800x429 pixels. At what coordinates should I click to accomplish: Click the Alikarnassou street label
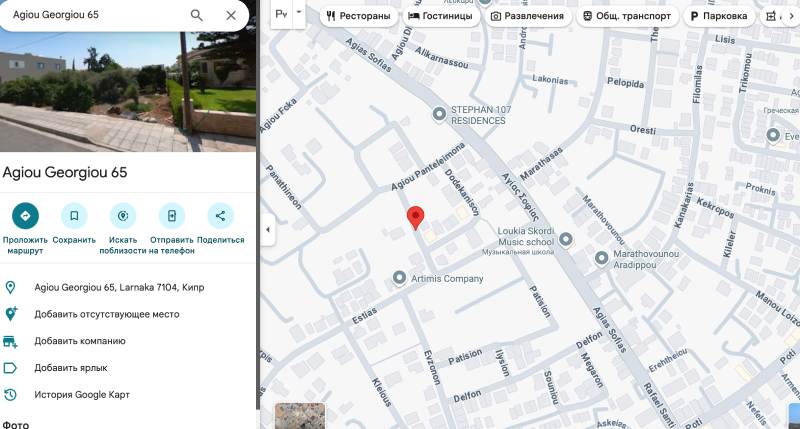click(x=441, y=58)
